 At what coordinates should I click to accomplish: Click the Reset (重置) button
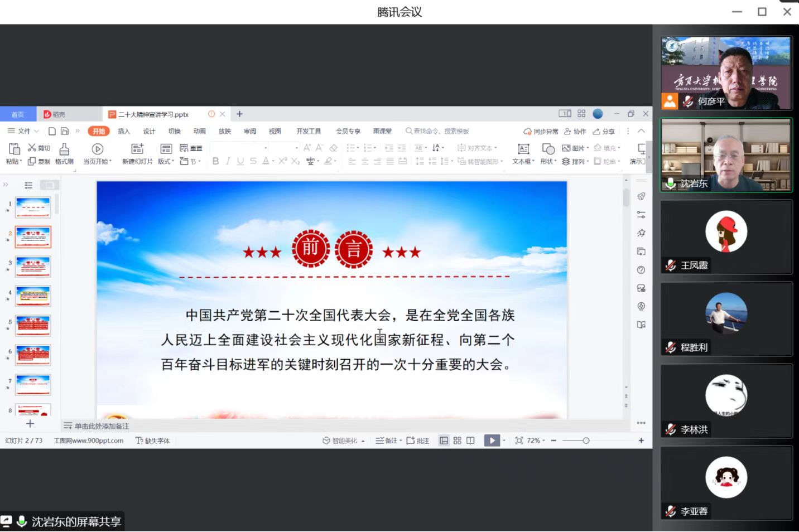click(x=191, y=148)
